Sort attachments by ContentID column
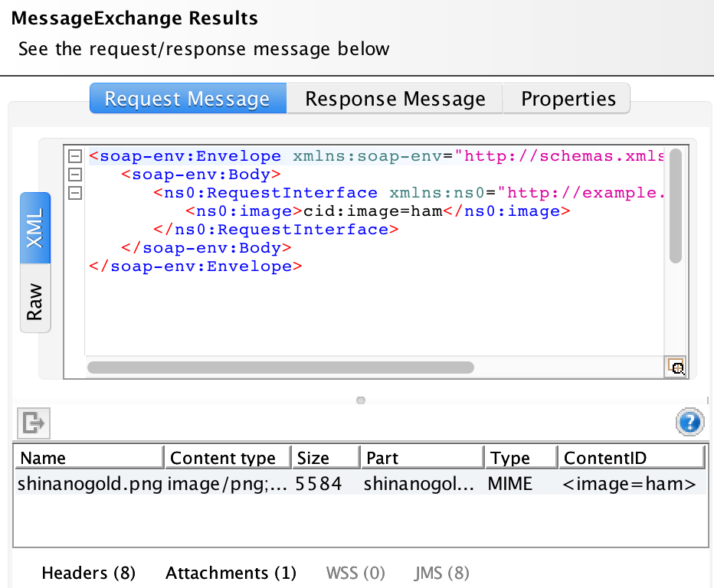This screenshot has height=588, width=714. (631, 457)
